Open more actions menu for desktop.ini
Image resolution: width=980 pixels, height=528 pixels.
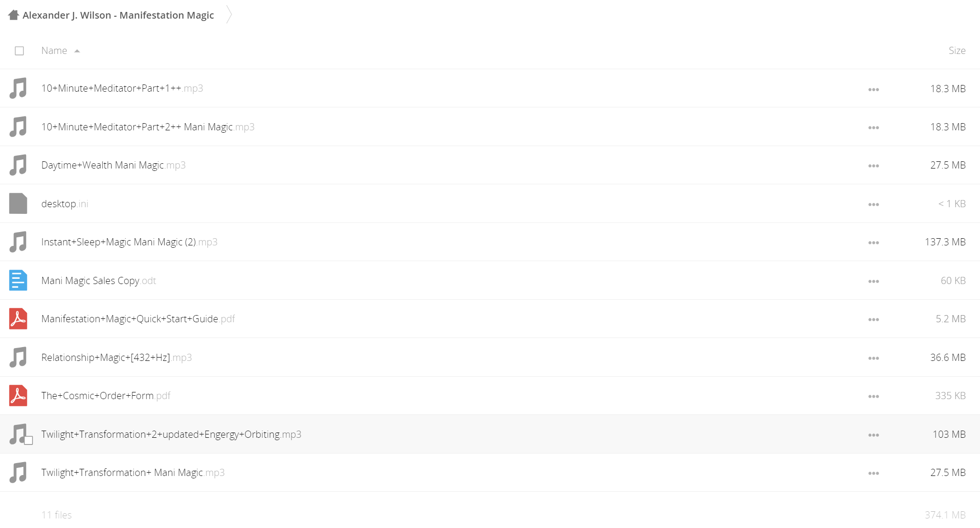873,204
